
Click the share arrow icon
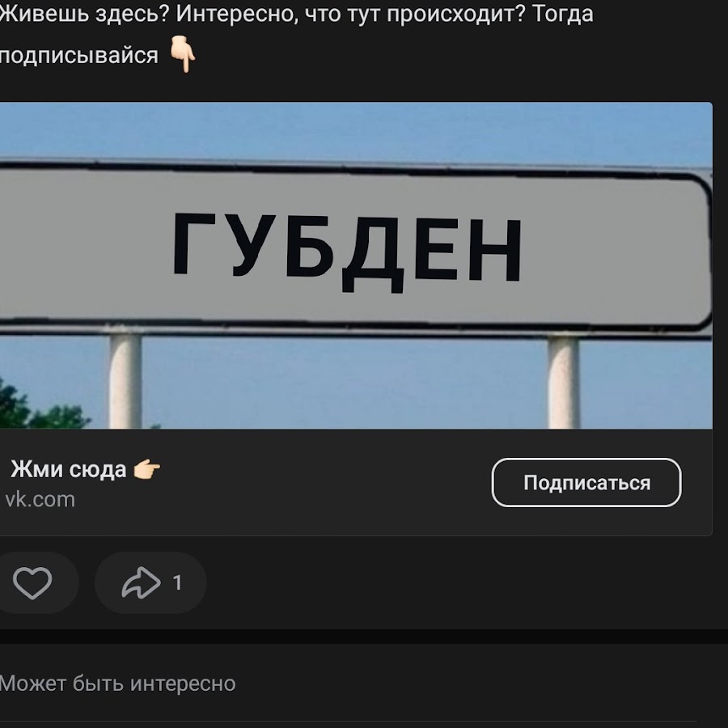click(141, 582)
